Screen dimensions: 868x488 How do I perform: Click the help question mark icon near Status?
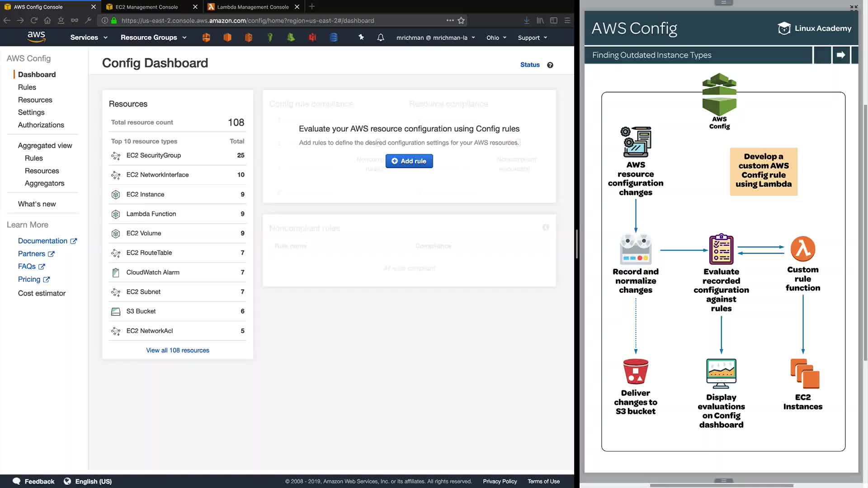click(550, 65)
